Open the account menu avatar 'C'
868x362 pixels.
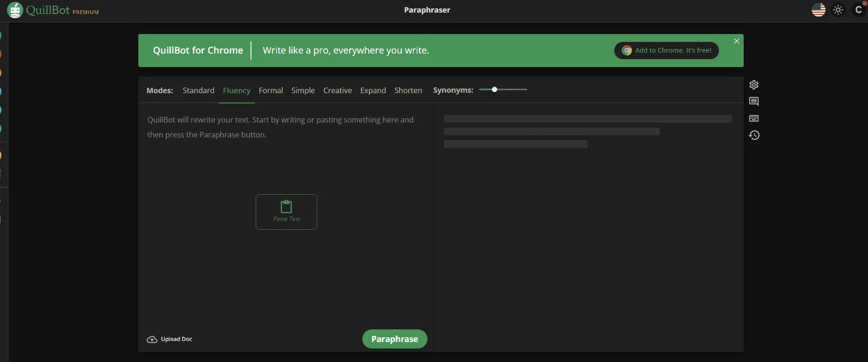[x=858, y=10]
